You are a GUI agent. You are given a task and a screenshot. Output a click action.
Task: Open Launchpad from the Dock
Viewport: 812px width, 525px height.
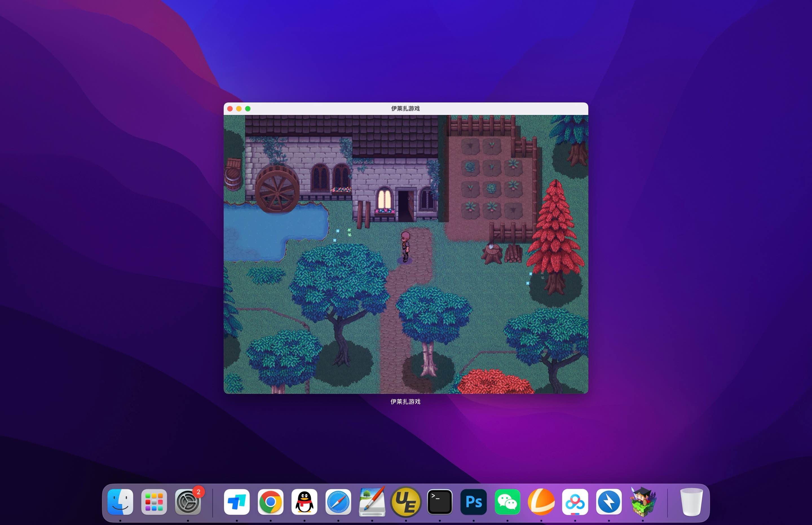coord(155,502)
